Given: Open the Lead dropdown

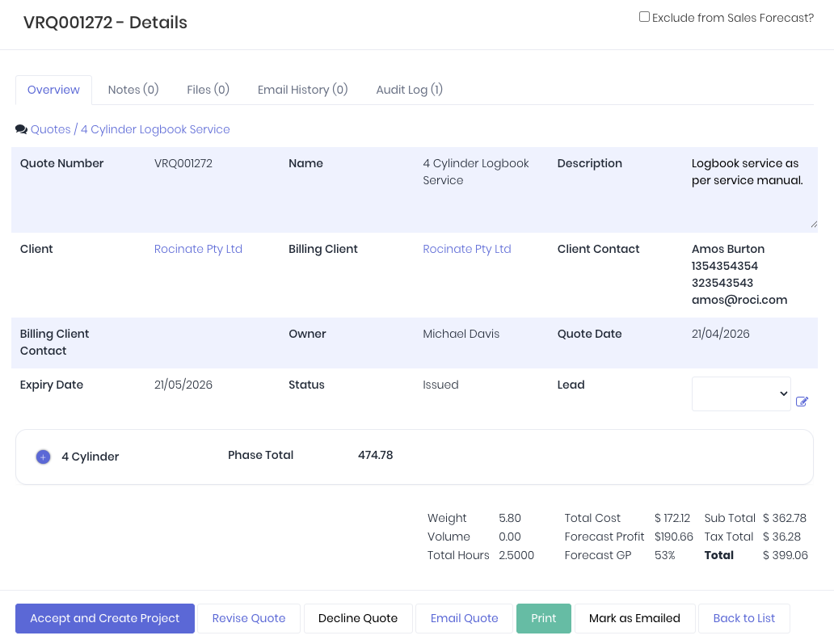Looking at the screenshot, I should point(741,394).
